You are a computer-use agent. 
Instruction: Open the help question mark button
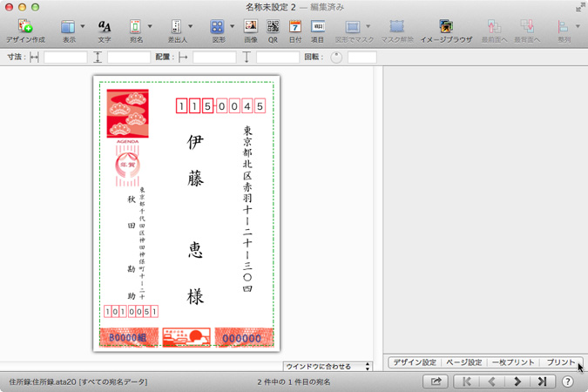click(567, 382)
